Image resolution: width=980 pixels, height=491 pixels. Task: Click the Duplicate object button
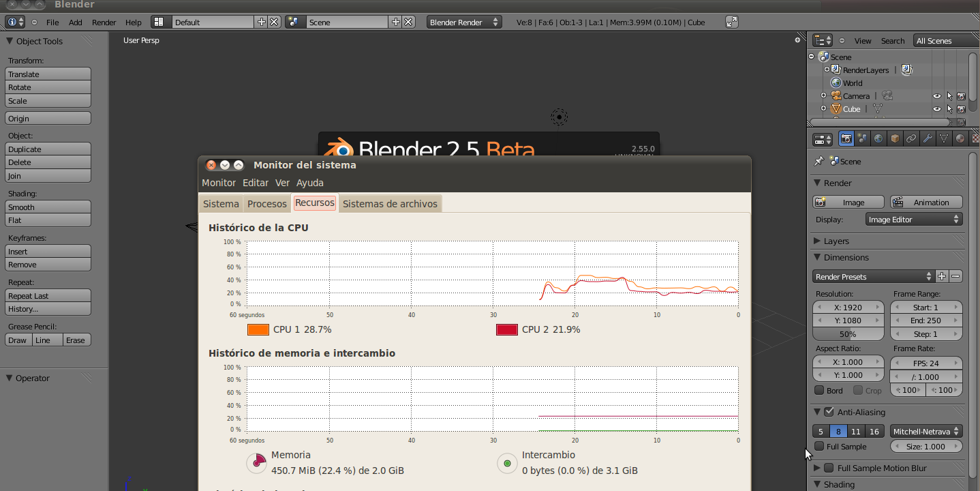48,149
